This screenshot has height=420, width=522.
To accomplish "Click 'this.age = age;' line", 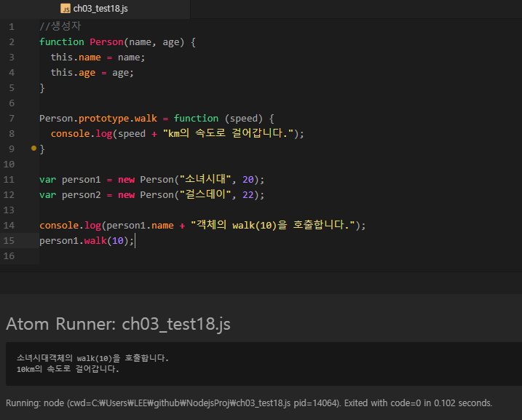I will point(92,73).
